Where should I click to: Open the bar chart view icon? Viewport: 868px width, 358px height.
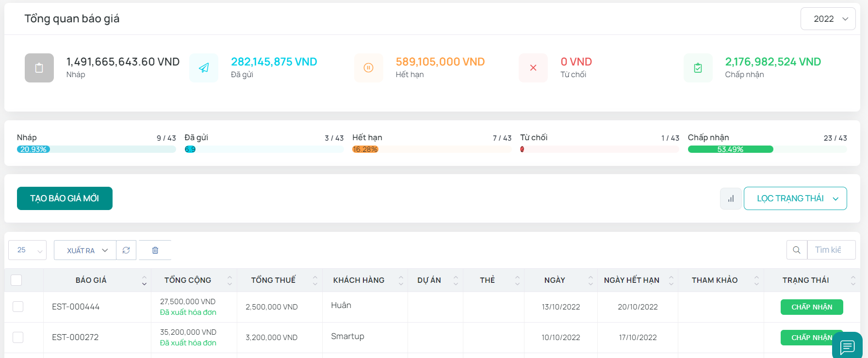tap(731, 198)
